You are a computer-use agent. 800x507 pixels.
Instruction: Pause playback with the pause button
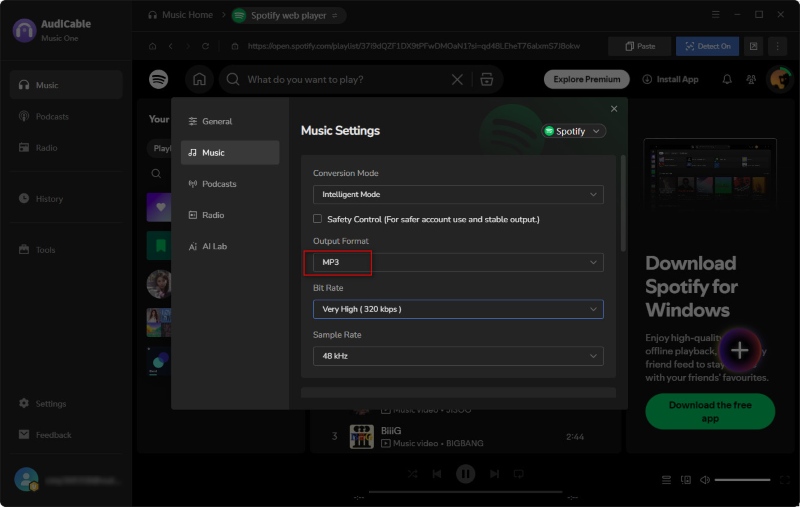click(465, 474)
